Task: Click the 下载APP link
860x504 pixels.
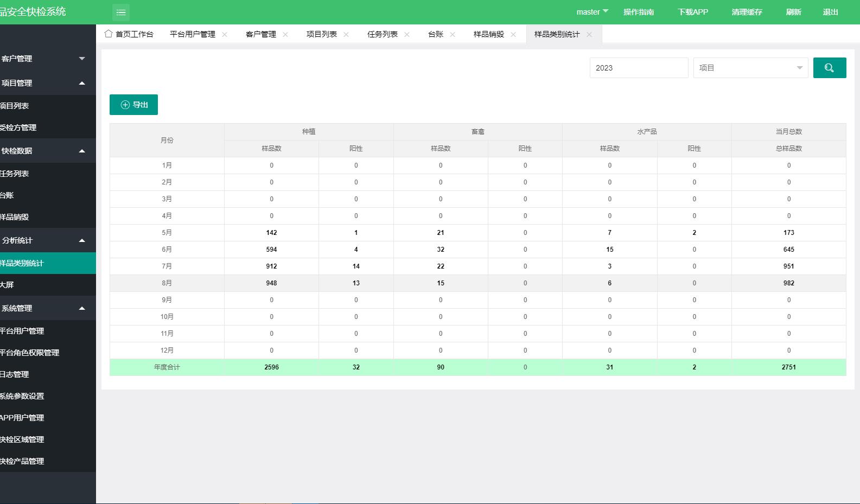Action: (693, 12)
